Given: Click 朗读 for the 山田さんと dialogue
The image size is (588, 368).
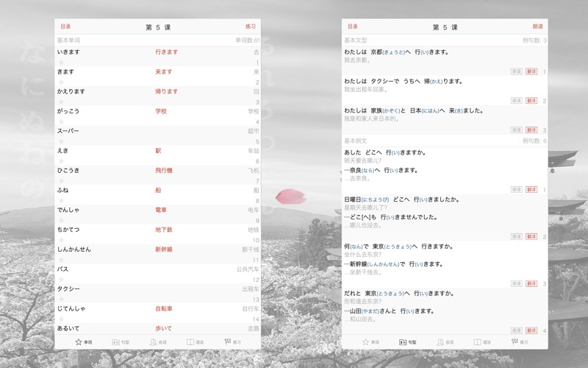Looking at the screenshot, I should point(517,330).
